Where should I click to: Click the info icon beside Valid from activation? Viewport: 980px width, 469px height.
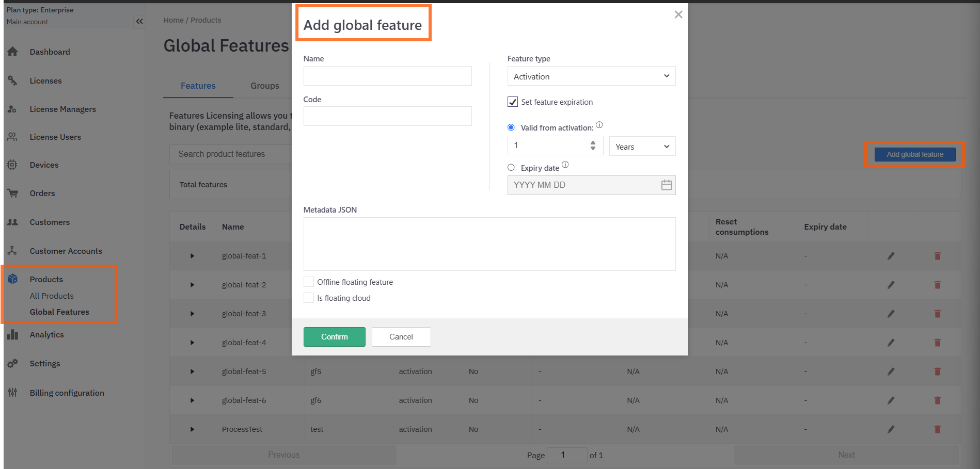(599, 125)
